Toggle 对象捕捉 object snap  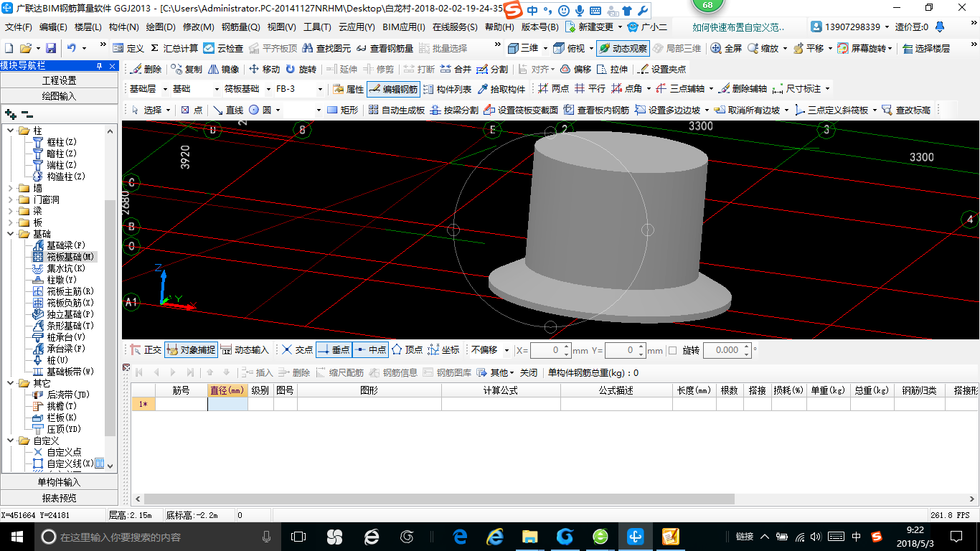click(x=191, y=350)
